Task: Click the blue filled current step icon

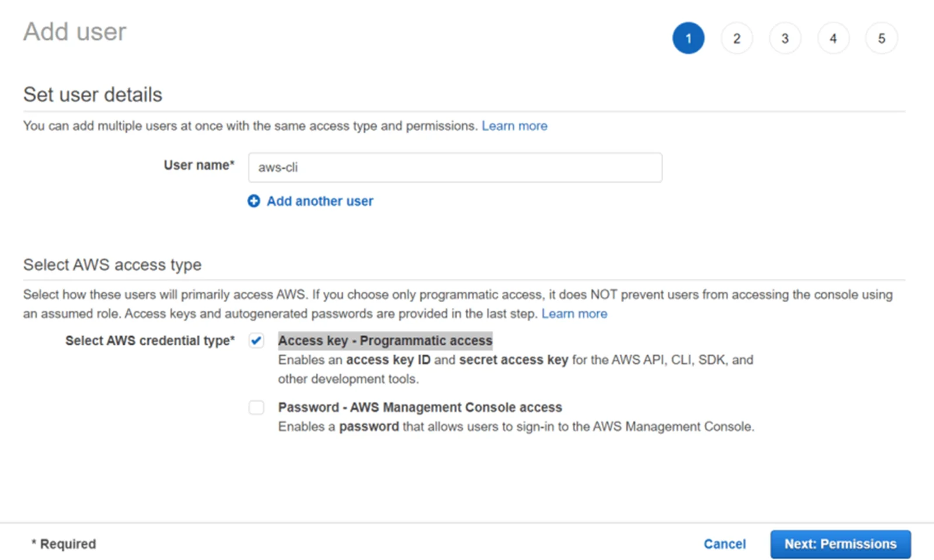Action: tap(688, 38)
